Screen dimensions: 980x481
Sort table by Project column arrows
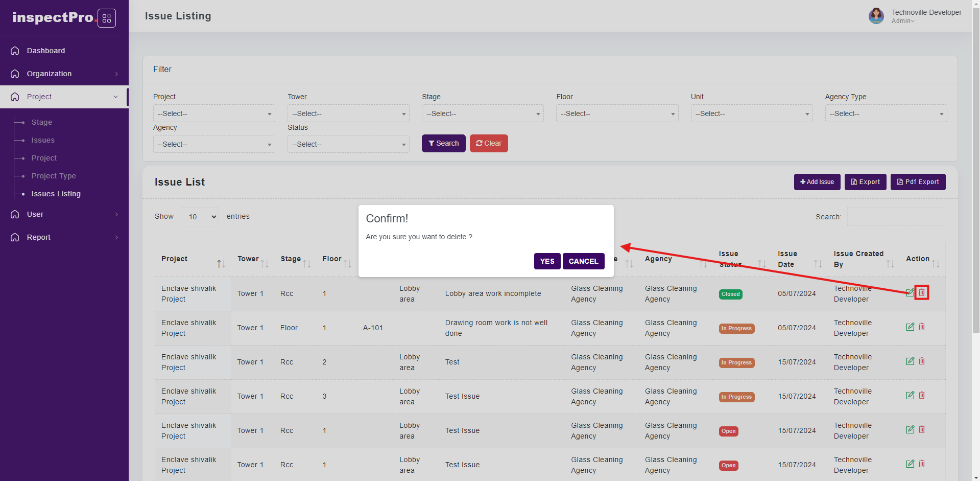(221, 264)
